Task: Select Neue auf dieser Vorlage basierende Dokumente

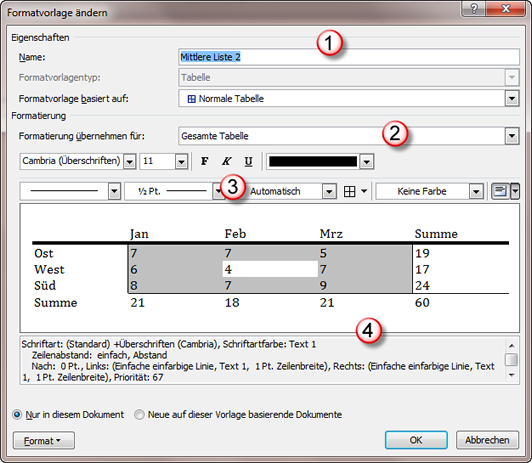Action: coord(139,414)
